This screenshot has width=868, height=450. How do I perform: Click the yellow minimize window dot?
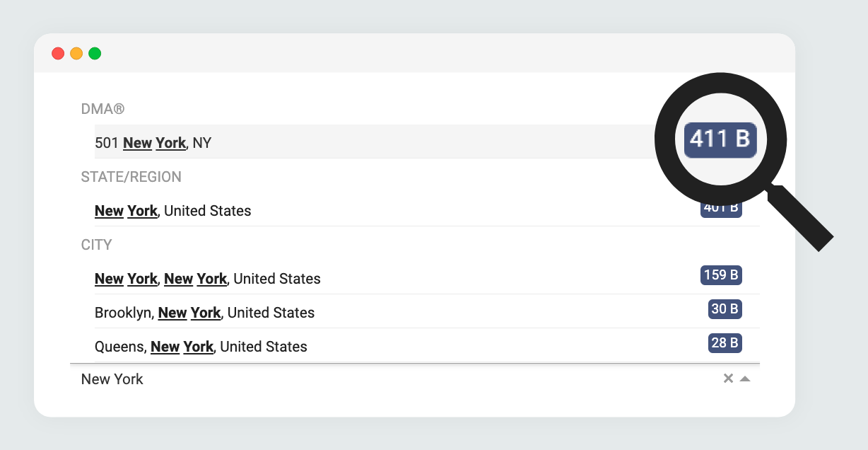click(76, 54)
